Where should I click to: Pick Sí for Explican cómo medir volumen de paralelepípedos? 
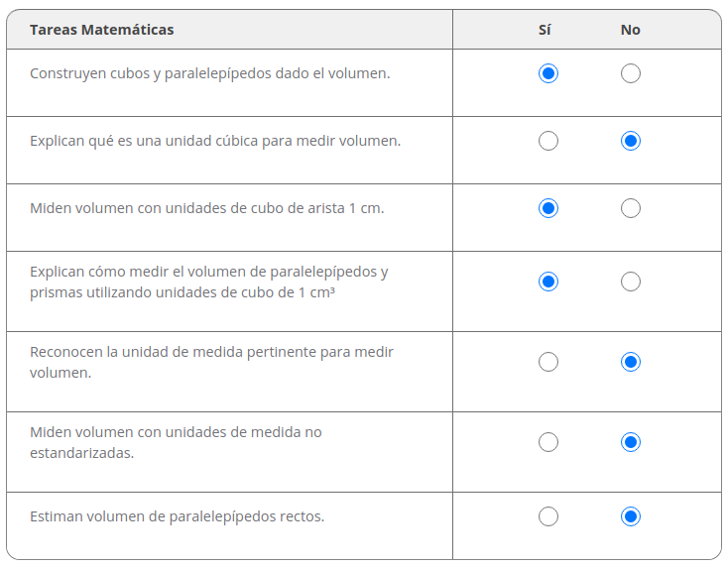pos(547,282)
